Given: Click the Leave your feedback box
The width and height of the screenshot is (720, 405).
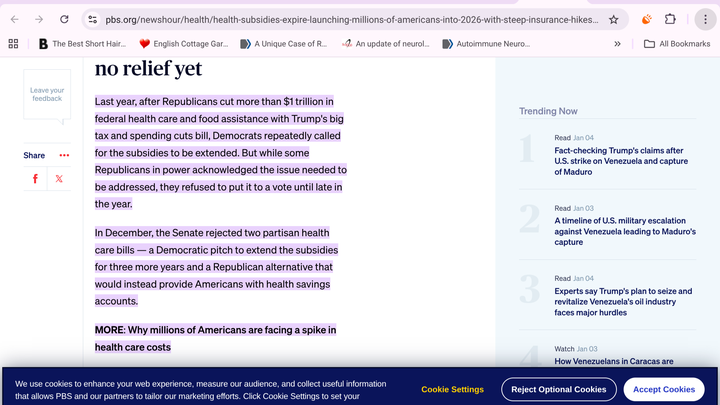Looking at the screenshot, I should click(x=47, y=95).
